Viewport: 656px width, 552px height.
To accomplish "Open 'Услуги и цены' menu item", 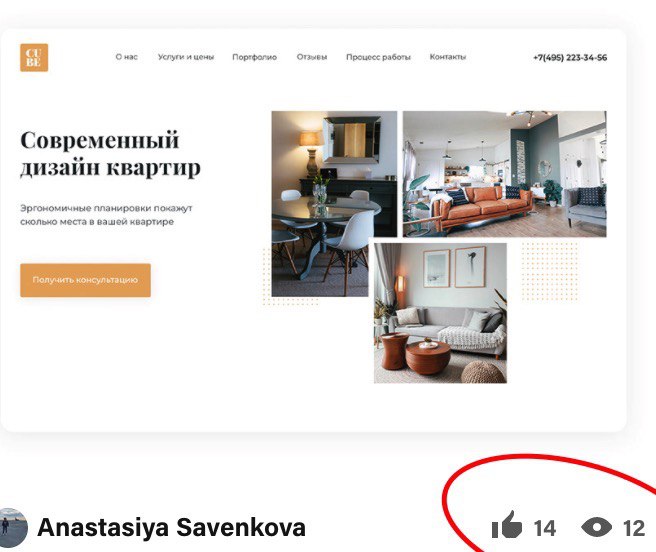I will pyautogui.click(x=186, y=57).
